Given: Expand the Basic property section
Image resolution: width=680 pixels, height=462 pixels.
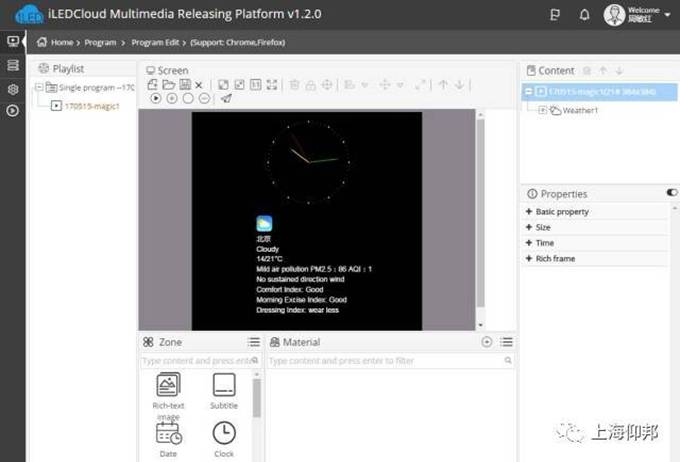Looking at the screenshot, I should pos(562,212).
